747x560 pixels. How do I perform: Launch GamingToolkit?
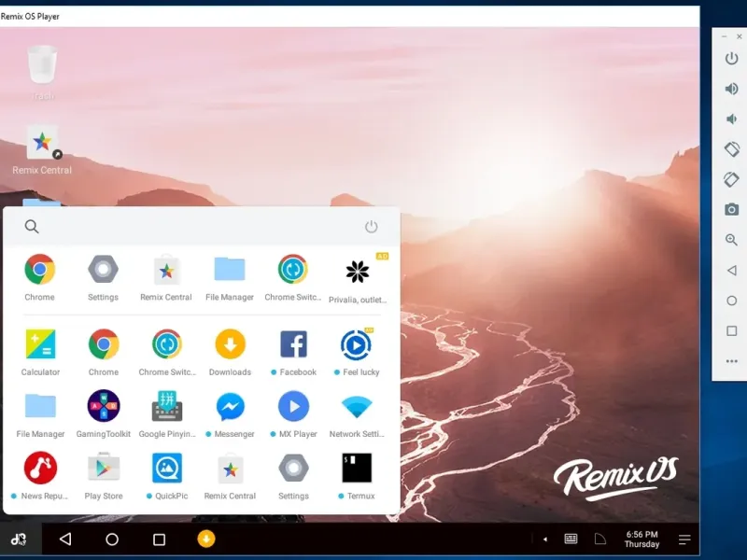coord(104,406)
